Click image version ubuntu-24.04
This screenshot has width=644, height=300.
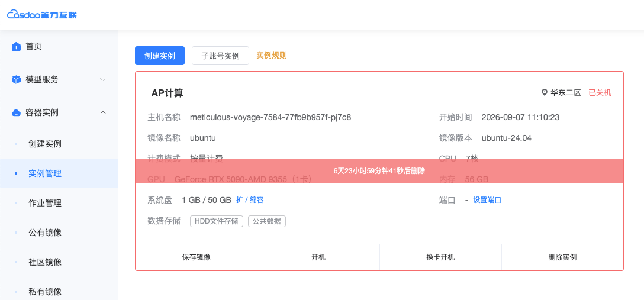tap(507, 138)
